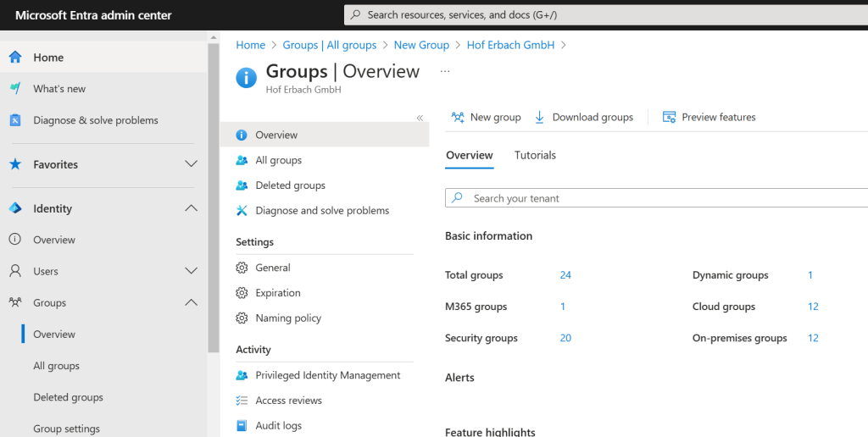Click the Home house icon in sidebar
Viewport: 868px width, 437px height.
coord(15,57)
